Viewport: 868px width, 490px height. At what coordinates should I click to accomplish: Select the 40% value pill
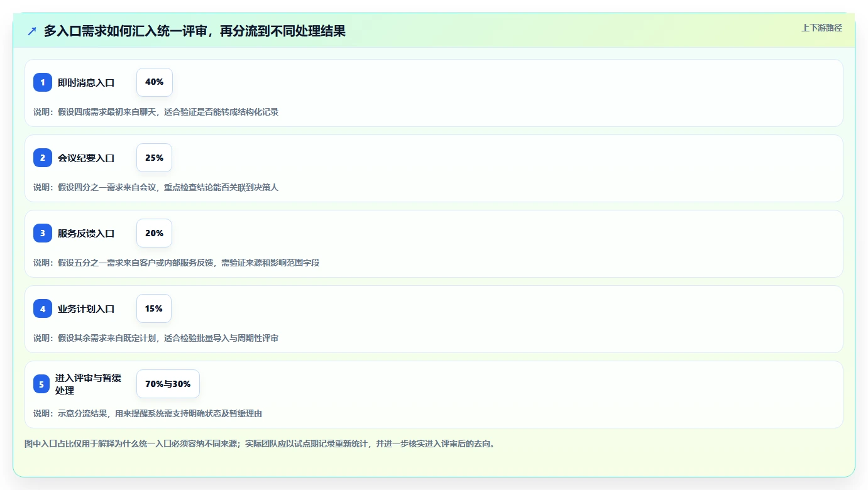[x=155, y=82]
